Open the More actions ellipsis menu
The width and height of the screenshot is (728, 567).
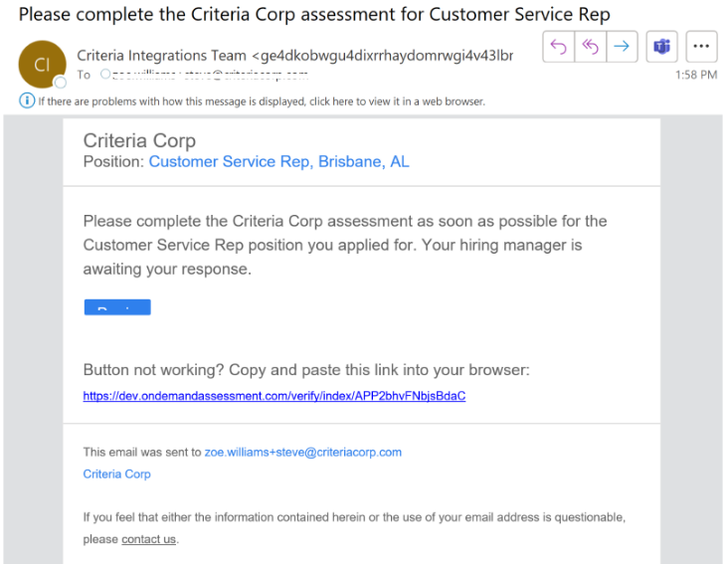tap(701, 47)
